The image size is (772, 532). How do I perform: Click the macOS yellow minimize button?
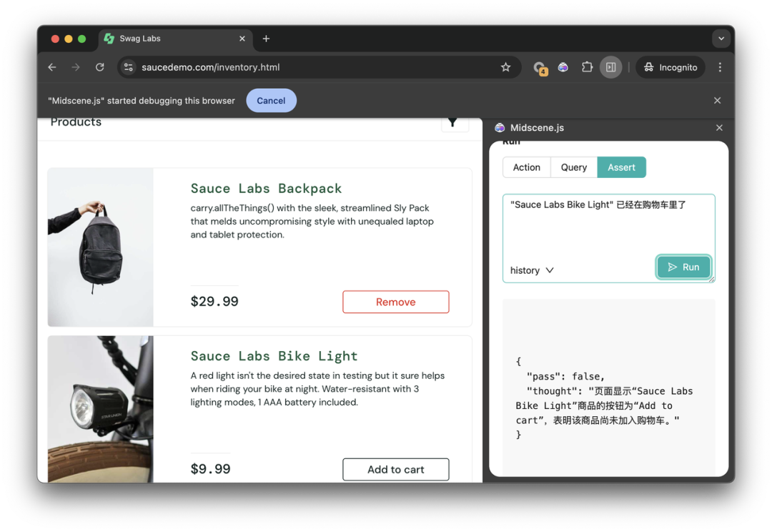click(x=69, y=39)
